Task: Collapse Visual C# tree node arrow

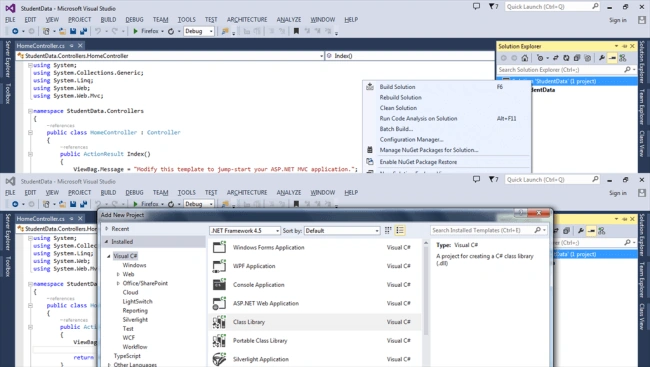Action: (109, 256)
